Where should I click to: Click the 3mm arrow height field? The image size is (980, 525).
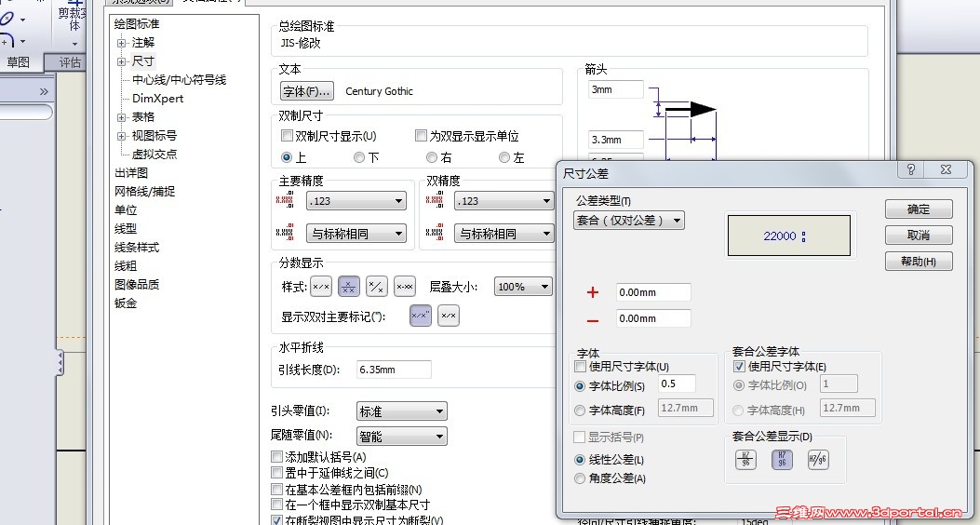[x=615, y=89]
